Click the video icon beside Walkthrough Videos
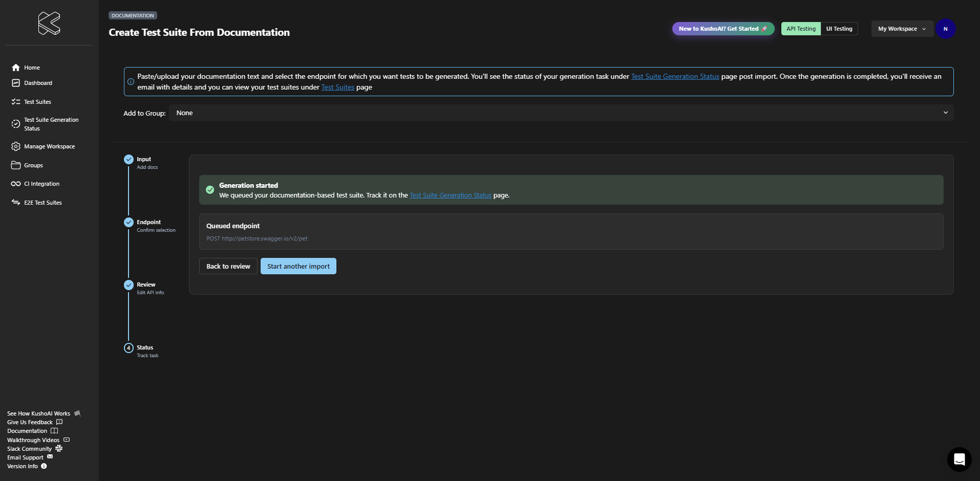 [x=67, y=440]
